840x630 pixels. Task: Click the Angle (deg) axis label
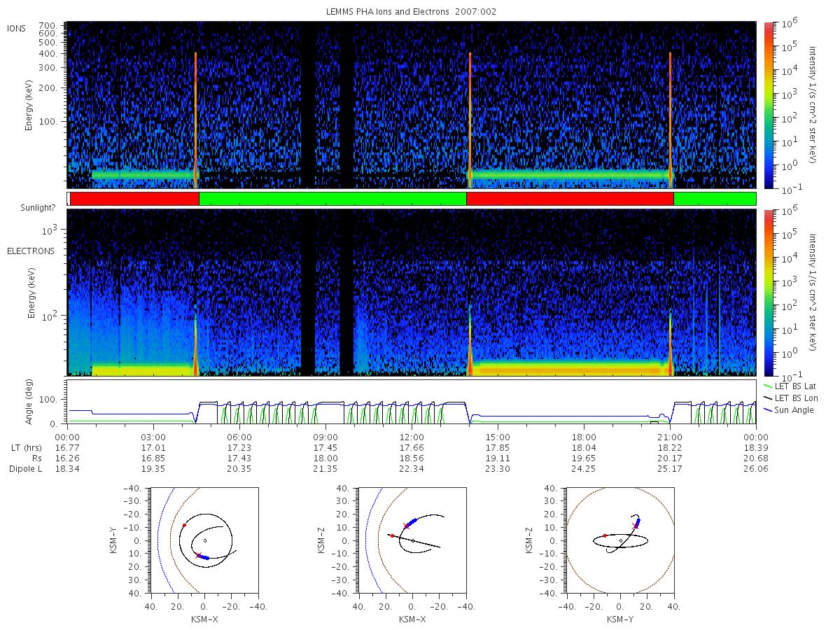pyautogui.click(x=32, y=400)
